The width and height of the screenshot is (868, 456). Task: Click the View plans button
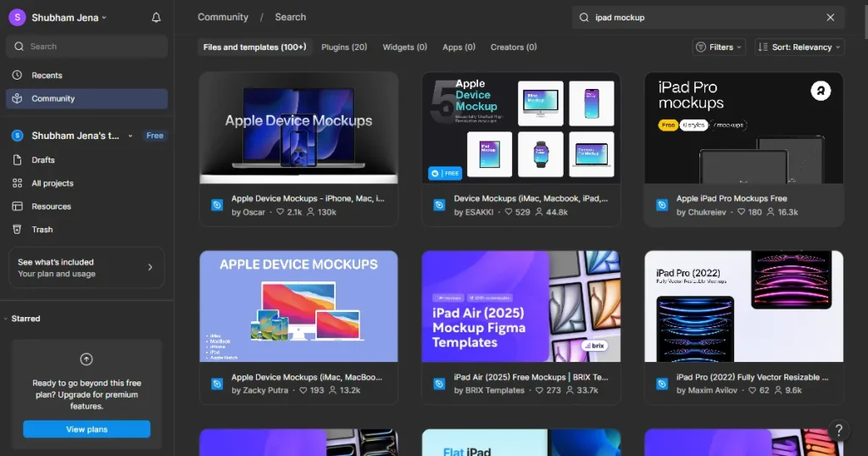tap(86, 430)
